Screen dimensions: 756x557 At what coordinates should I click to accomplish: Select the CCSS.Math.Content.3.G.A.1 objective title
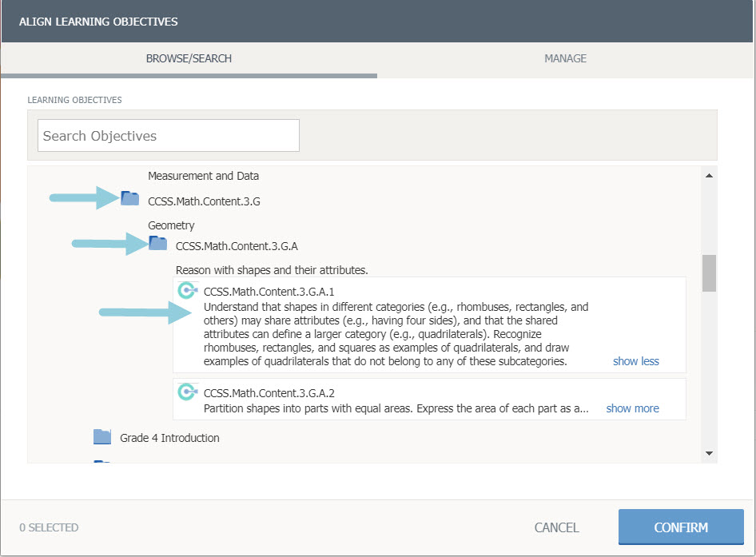coord(269,291)
